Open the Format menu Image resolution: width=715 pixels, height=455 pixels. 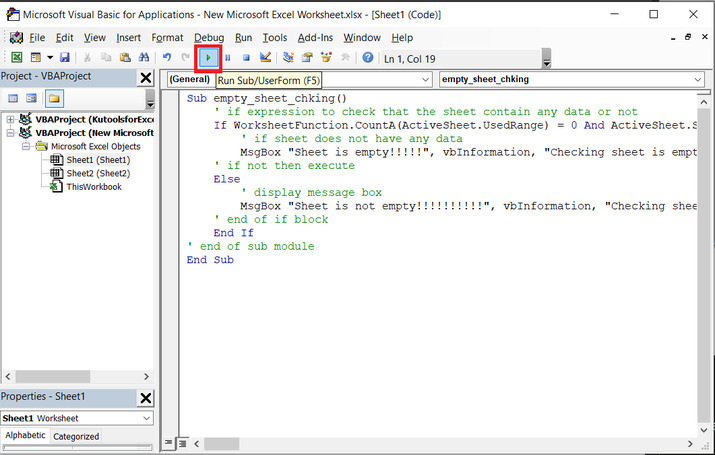167,38
